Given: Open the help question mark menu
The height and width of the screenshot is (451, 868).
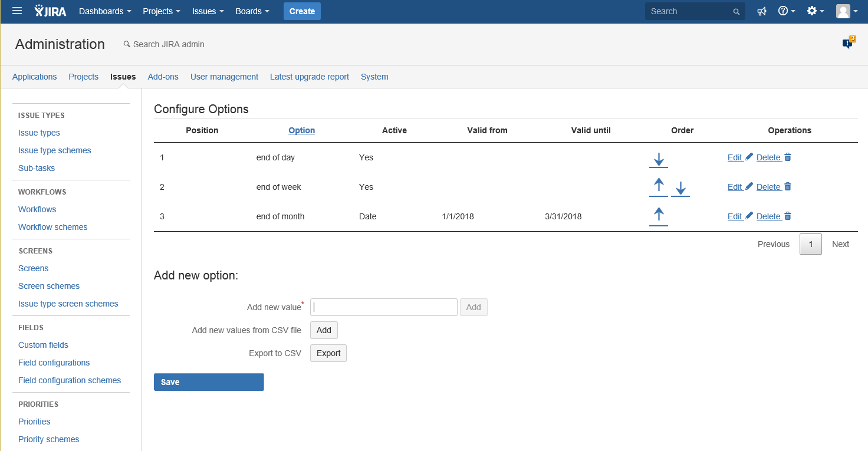Looking at the screenshot, I should (787, 11).
